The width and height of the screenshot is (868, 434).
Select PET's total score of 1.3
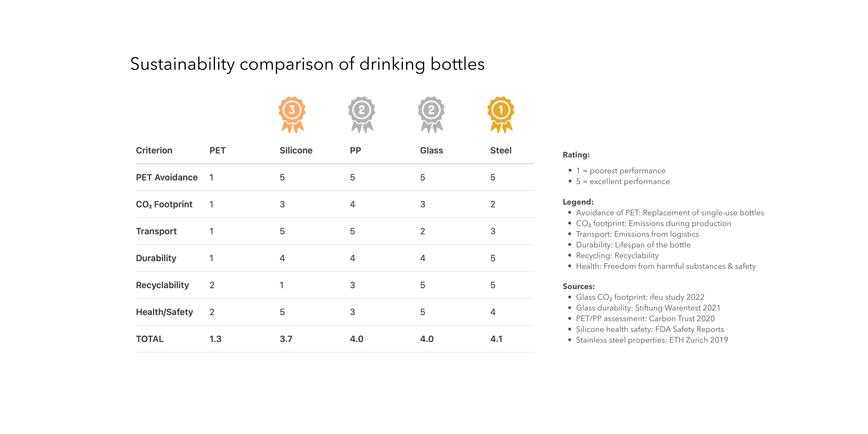[215, 339]
